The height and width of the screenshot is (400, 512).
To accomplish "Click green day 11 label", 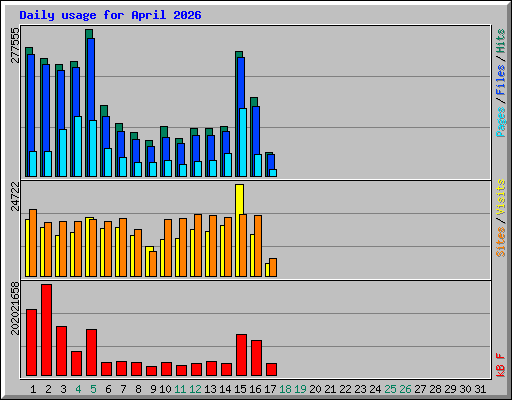I will pos(180,389).
